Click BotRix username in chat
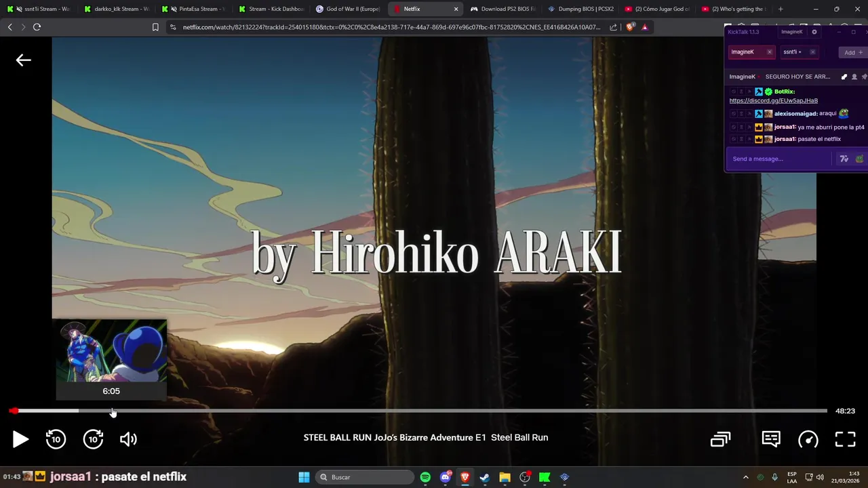The height and width of the screenshot is (488, 868). (785, 91)
